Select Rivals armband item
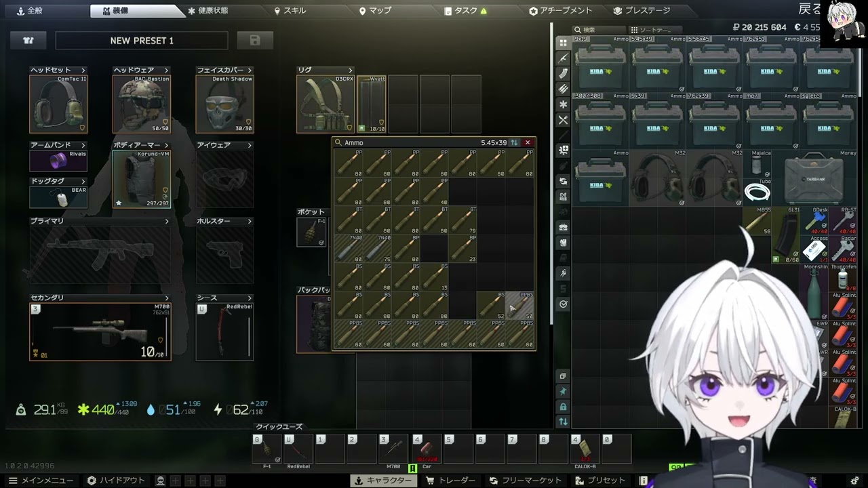Screen dimensions: 868x488 point(58,161)
